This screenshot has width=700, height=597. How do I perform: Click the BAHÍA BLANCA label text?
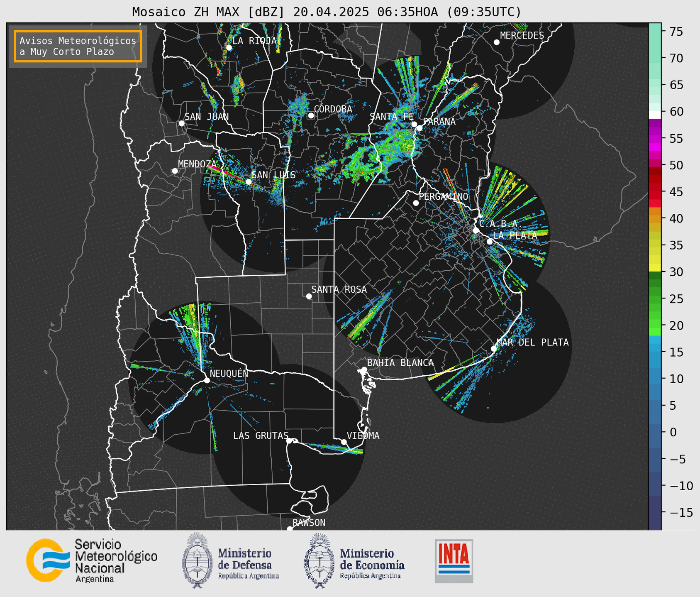pos(400,363)
